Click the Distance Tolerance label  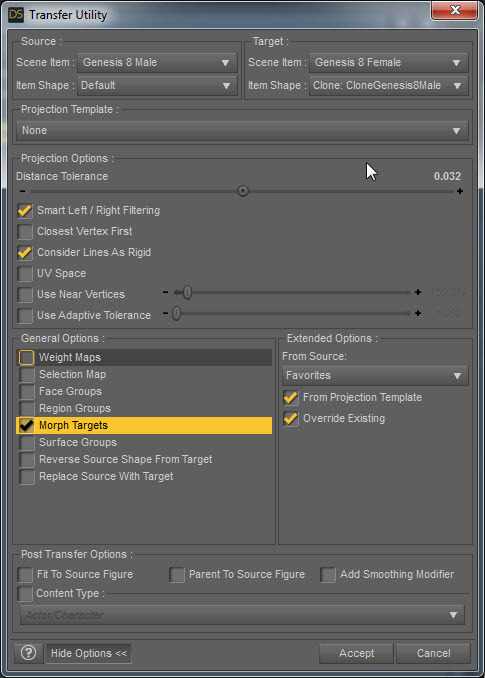62,176
